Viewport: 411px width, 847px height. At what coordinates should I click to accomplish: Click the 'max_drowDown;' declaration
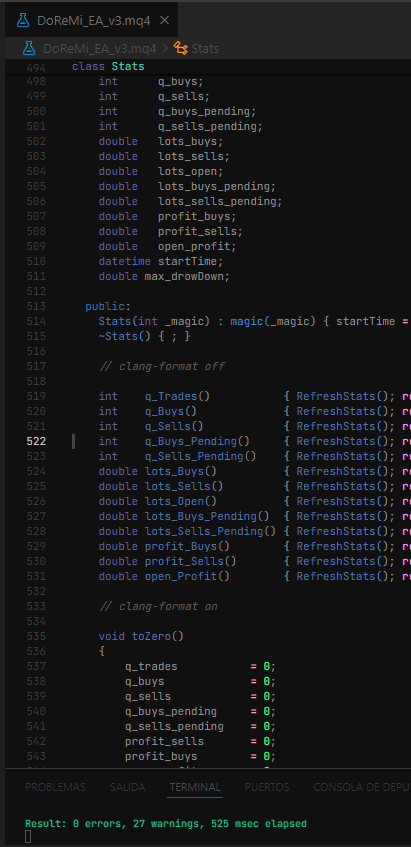187,277
